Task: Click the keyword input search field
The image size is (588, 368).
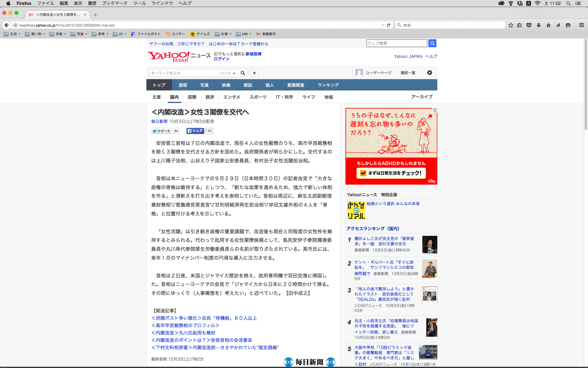Action: 184,73
